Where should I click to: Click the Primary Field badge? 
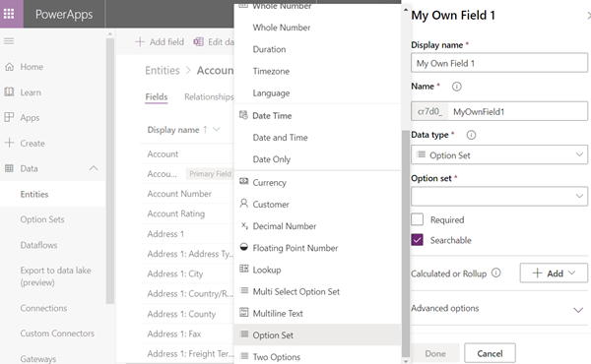coord(210,173)
